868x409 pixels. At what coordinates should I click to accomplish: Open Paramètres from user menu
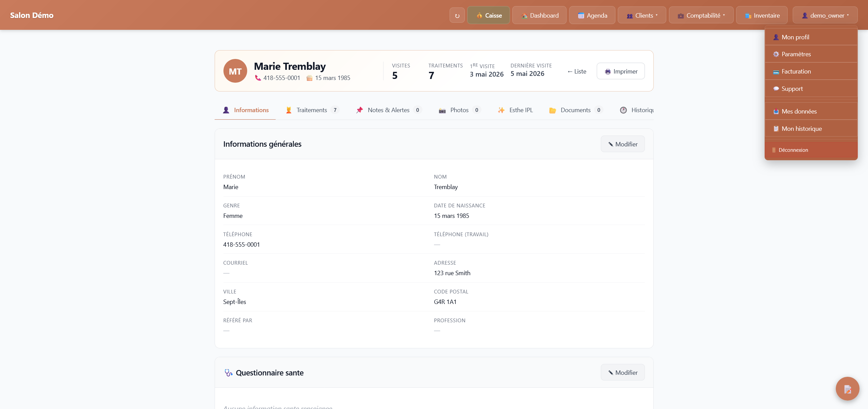[811, 54]
